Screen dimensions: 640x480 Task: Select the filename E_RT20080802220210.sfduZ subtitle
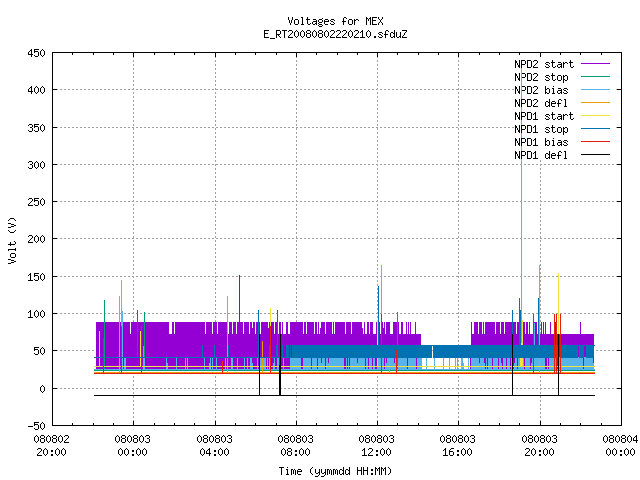[x=335, y=34]
